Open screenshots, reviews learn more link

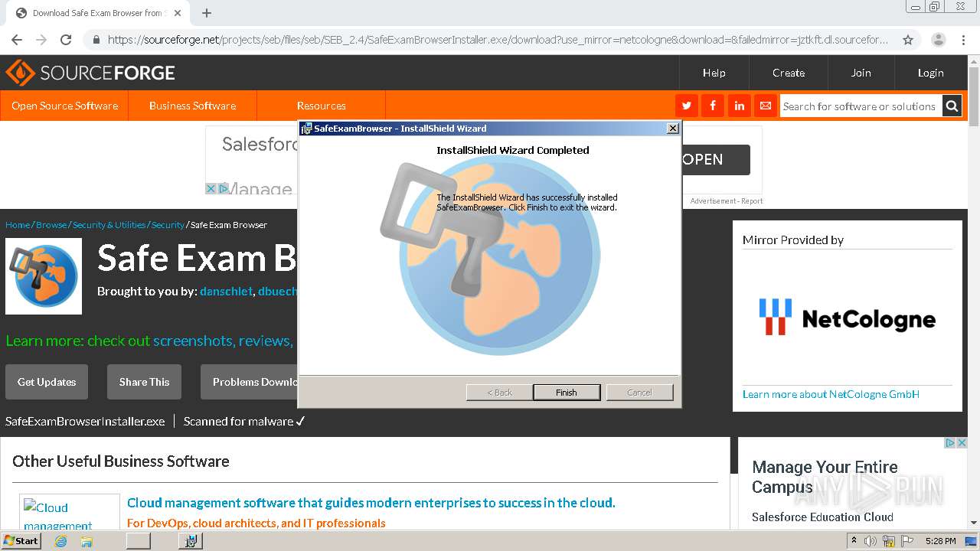pyautogui.click(x=223, y=341)
